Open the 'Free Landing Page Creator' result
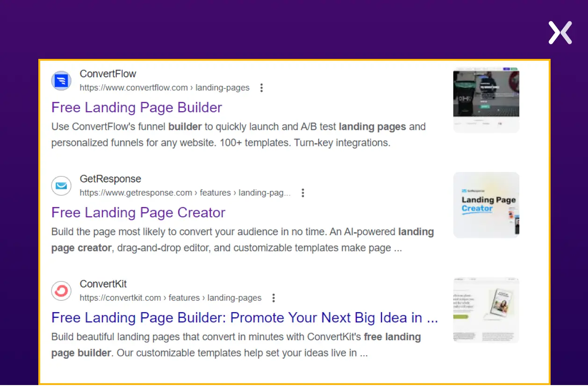The image size is (588, 386). pyautogui.click(x=138, y=213)
